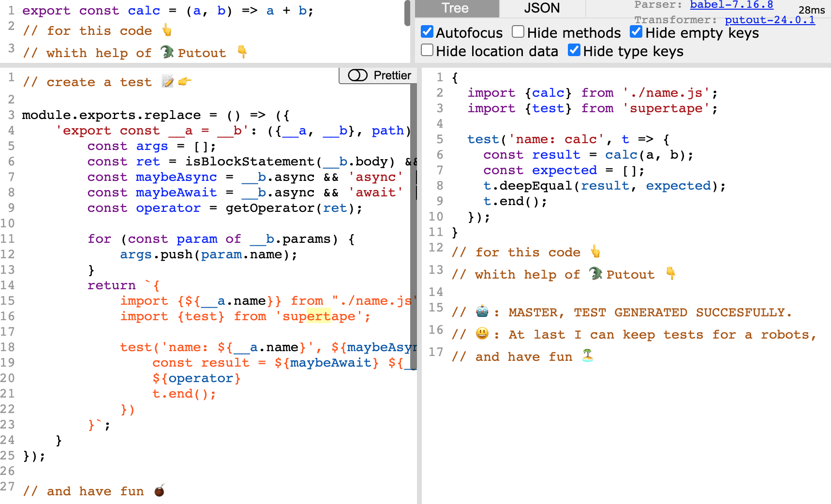Click 't.deepEqual' in output line 8
Screen dimensions: 831x504
tap(528, 186)
